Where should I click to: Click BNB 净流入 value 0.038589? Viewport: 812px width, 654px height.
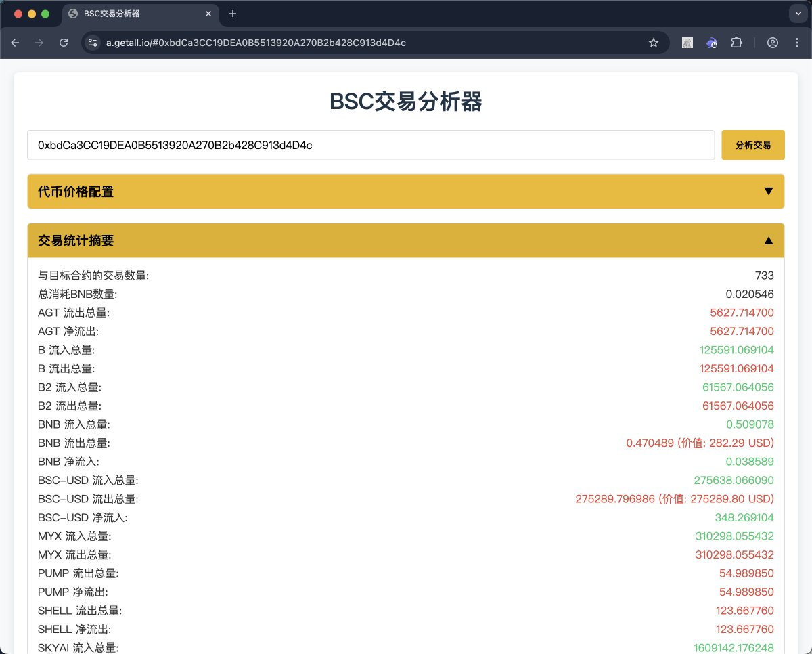click(750, 462)
